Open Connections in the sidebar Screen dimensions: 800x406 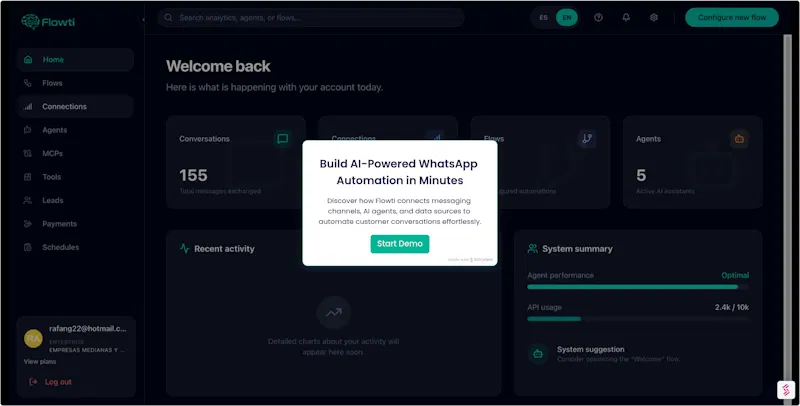click(x=75, y=107)
